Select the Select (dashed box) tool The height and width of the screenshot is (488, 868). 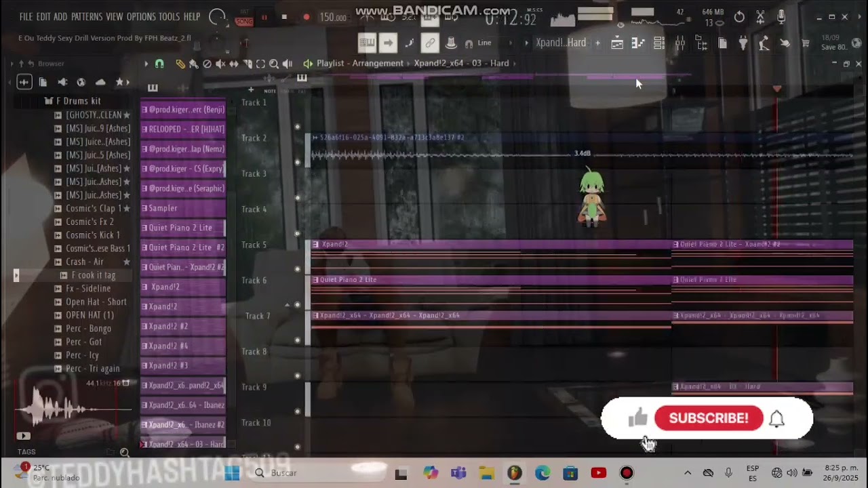click(x=260, y=64)
